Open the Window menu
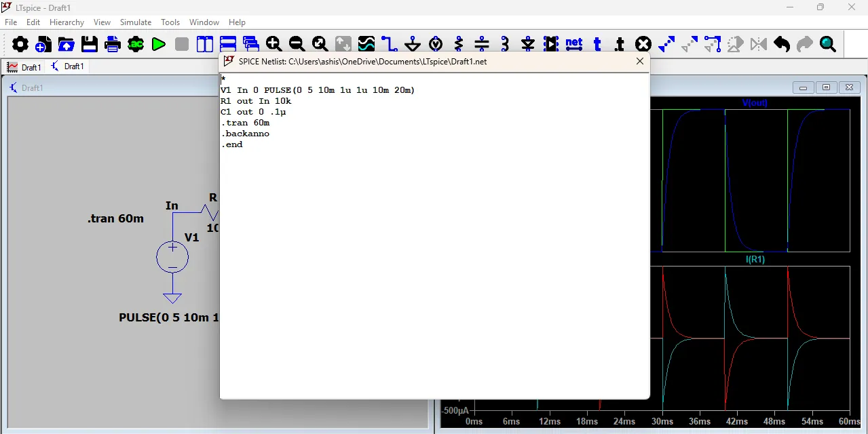The height and width of the screenshot is (434, 868). coord(204,22)
